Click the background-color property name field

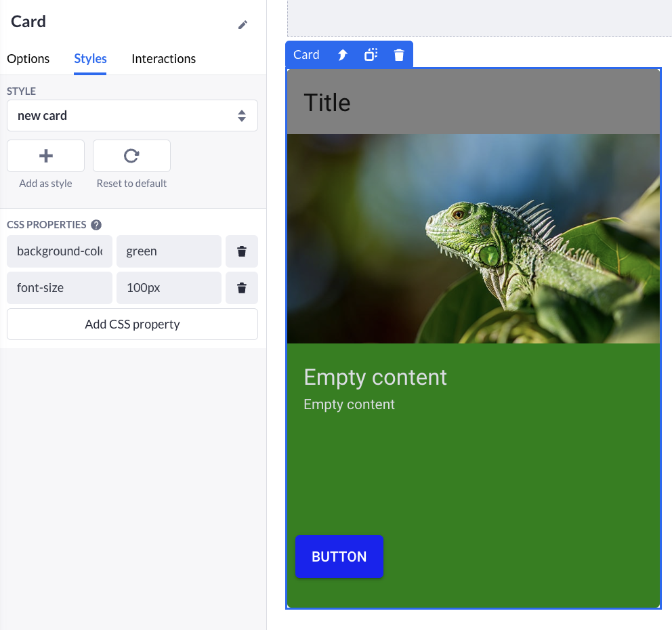(60, 251)
